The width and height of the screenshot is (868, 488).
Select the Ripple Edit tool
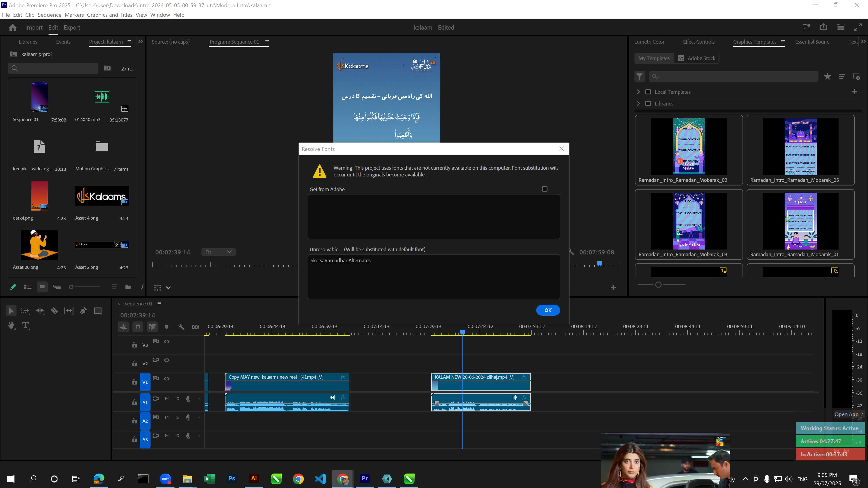(x=40, y=310)
